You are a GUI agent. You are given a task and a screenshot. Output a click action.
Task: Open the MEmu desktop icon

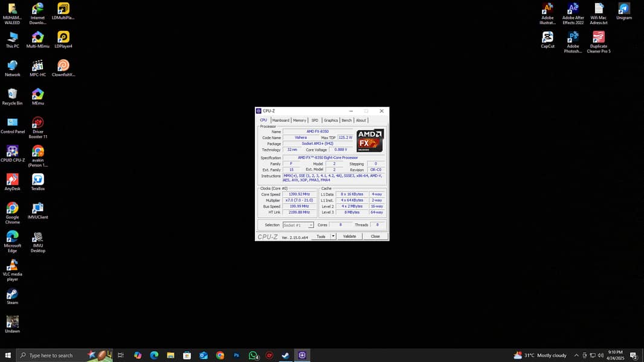pos(38,97)
